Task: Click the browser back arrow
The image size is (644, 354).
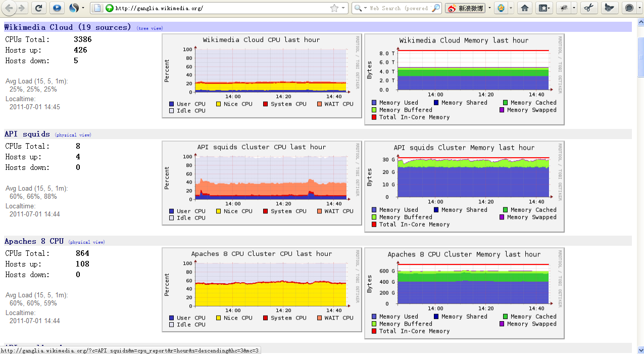Action: [9, 8]
